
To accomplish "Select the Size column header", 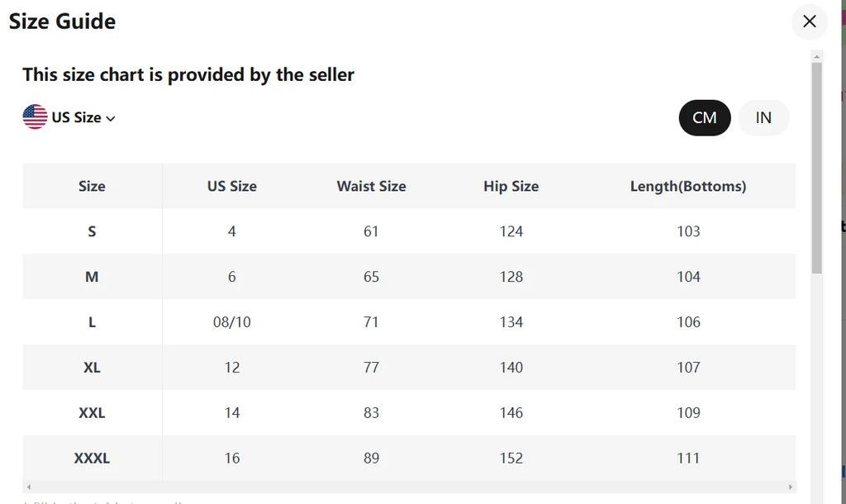I will tap(92, 186).
